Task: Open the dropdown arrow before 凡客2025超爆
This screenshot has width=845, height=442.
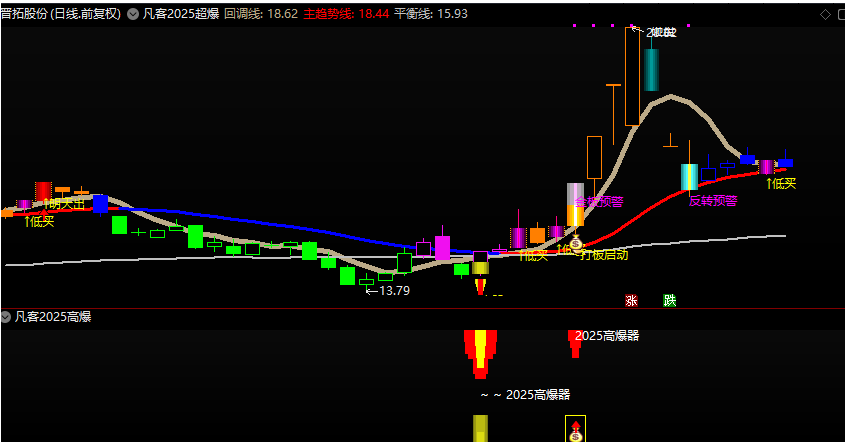Action: tap(133, 15)
